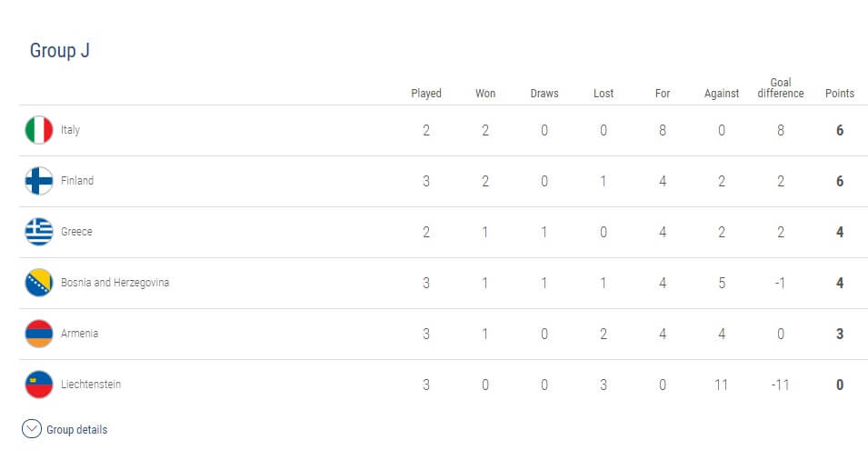868x460 pixels.
Task: Open the Armenia team name
Action: [79, 334]
